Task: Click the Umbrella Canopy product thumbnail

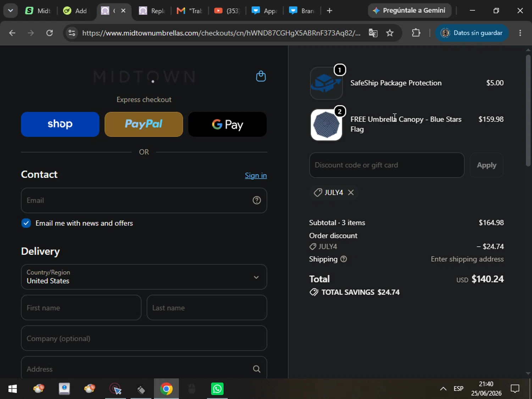Action: pyautogui.click(x=326, y=125)
